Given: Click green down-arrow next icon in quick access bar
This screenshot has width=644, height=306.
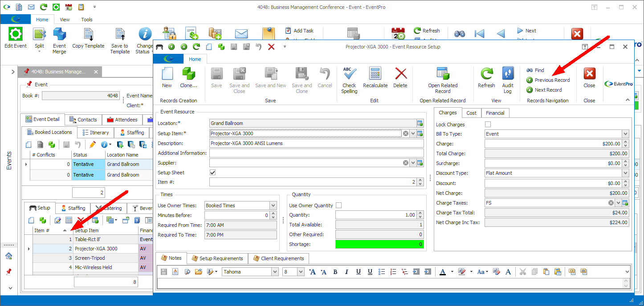Looking at the screenshot, I should tap(184, 47).
